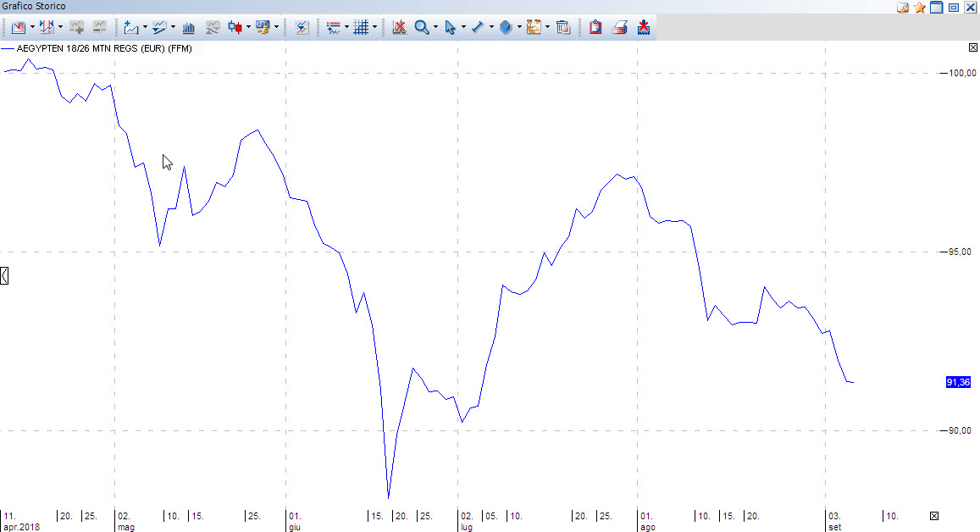Click the volume histogram bars icon
980x532 pixels.
189,27
